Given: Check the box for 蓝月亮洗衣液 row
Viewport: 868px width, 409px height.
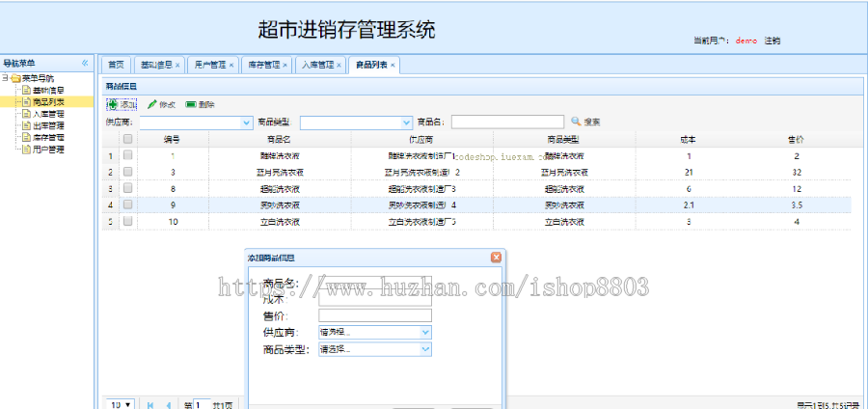Looking at the screenshot, I should [127, 172].
